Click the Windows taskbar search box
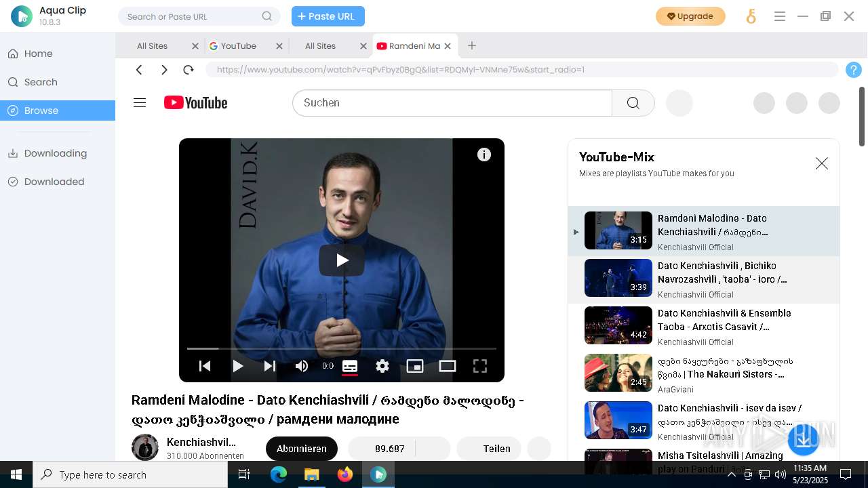The width and height of the screenshot is (868, 488). coord(130,474)
